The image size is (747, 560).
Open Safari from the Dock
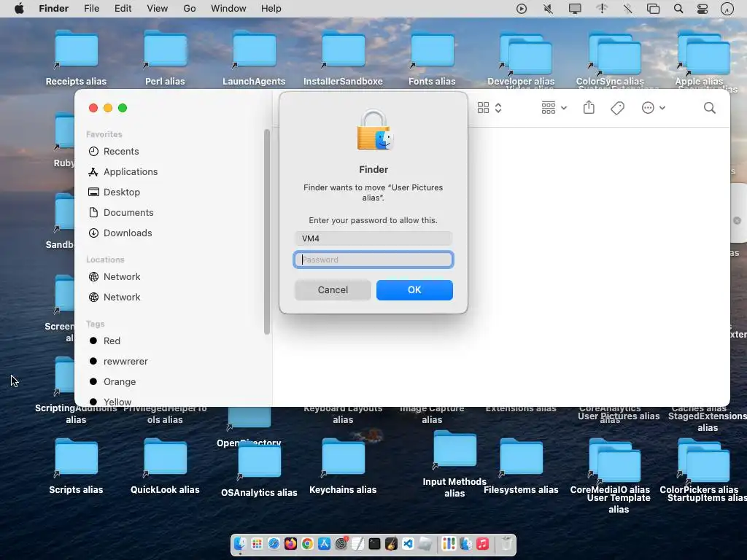pyautogui.click(x=274, y=543)
